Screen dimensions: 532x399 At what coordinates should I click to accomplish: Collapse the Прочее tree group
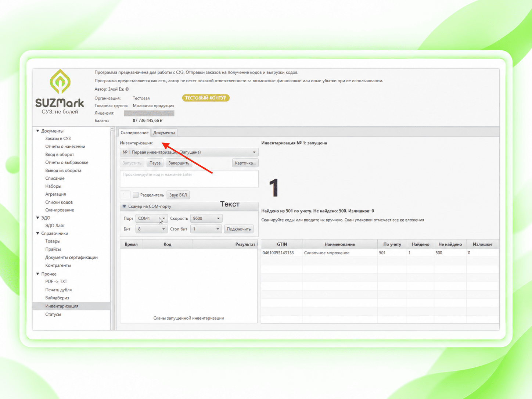click(x=37, y=274)
